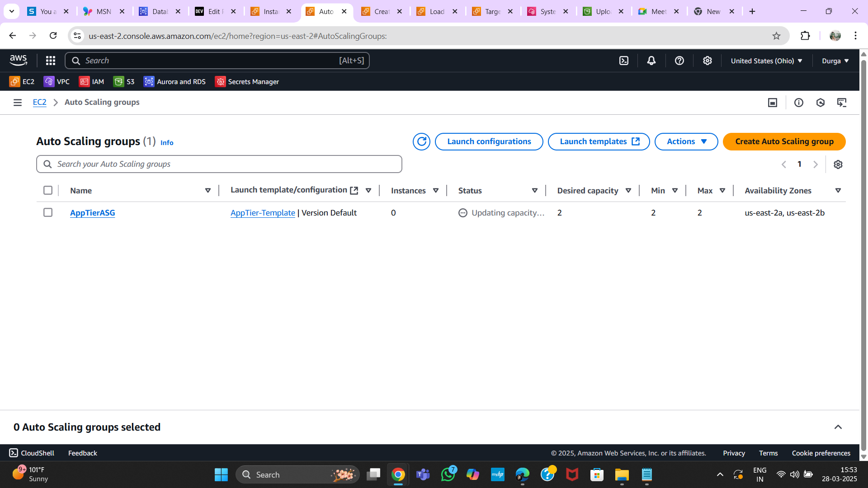Open the S3 favorites shortcut

point(124,81)
